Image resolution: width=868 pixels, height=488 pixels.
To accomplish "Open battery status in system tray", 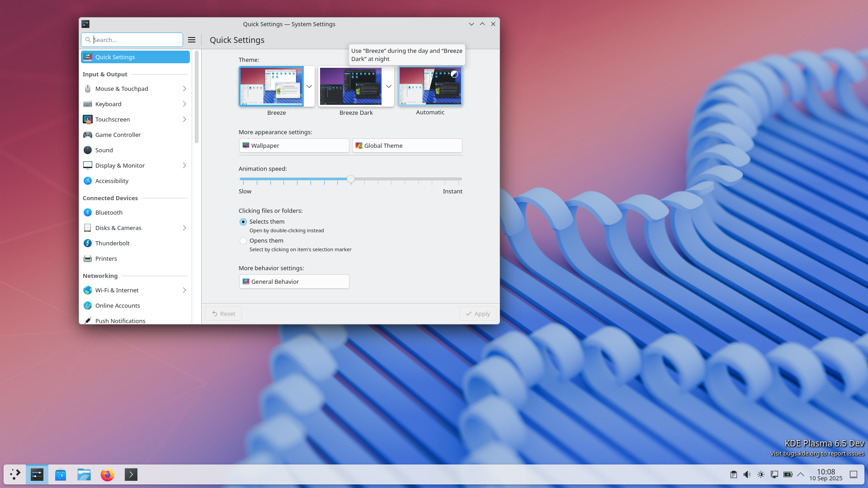I will coord(788,474).
